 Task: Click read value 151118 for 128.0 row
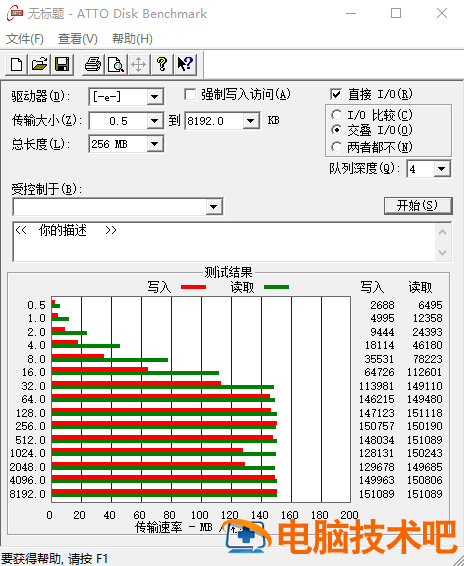[424, 413]
